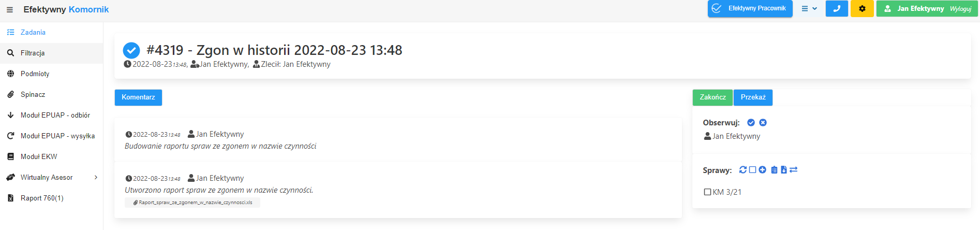
Task: Expand the Wirtualny Asesor submenu chevron
Action: coord(96,178)
